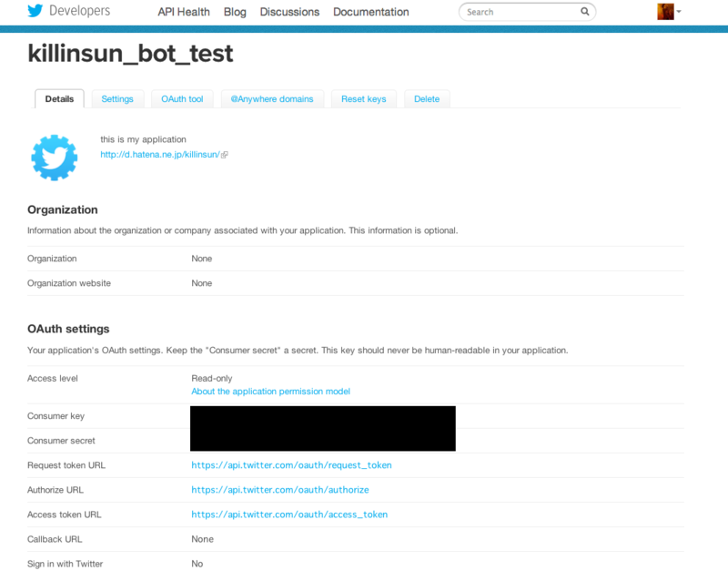Go to the Blog menu item
Screen dimensions: 728x571
point(235,12)
